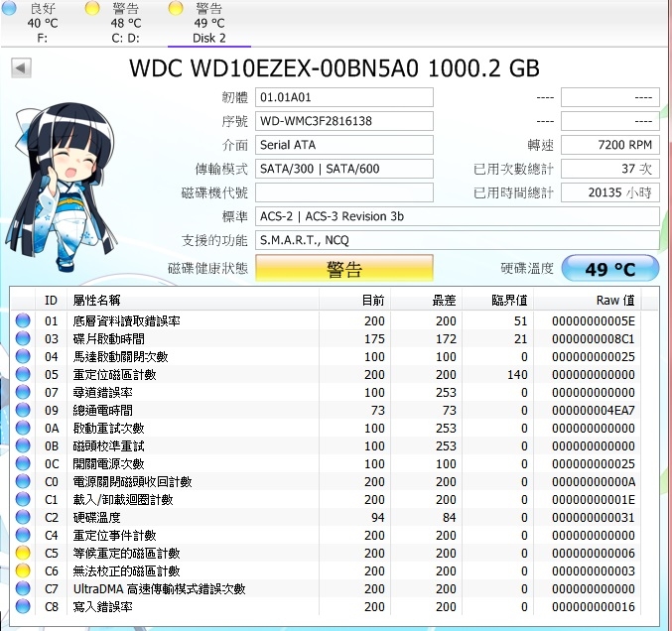Click the blue status icon for attribute C4
This screenshot has height=631, width=672.
pos(23,535)
